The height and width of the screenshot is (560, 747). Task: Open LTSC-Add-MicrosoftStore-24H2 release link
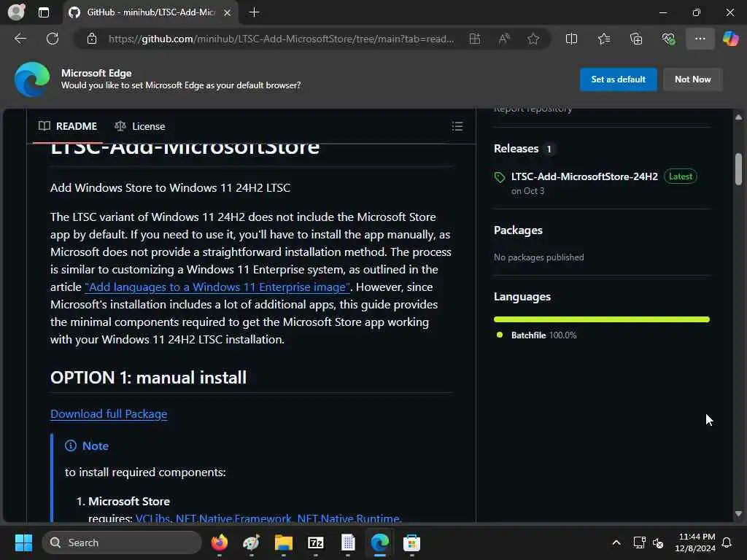click(x=584, y=176)
